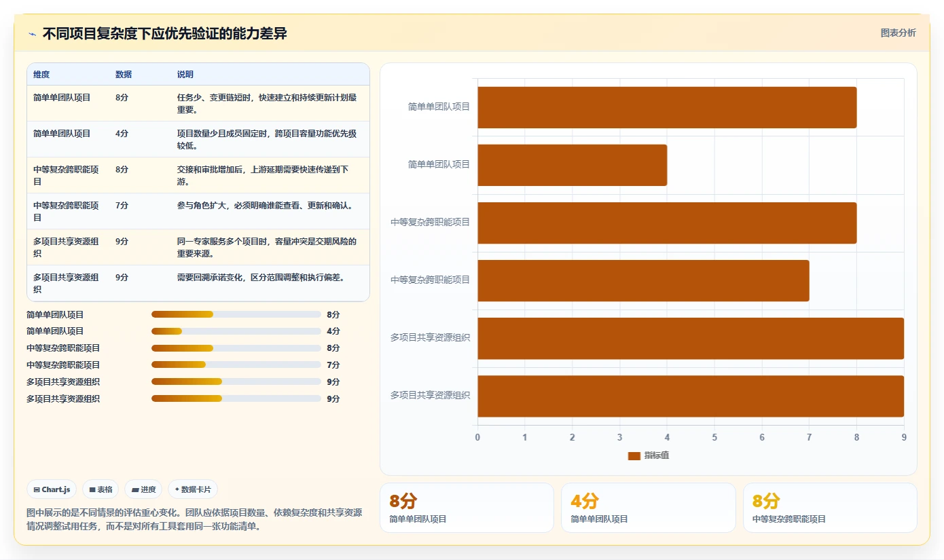
Task: Select the 表格 chip
Action: [101, 489]
